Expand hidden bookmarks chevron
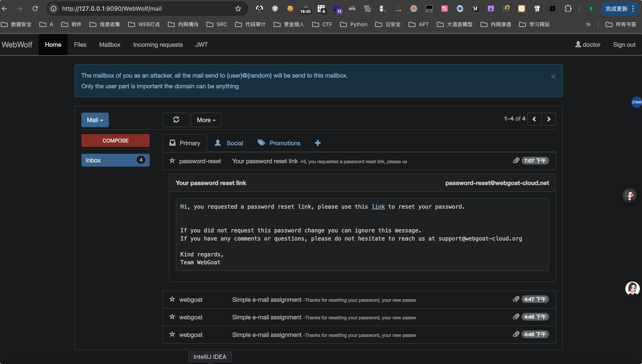 pos(588,24)
